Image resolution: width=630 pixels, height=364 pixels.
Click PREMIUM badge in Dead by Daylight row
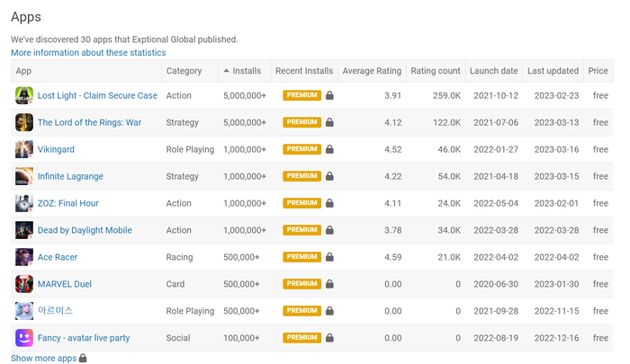(301, 229)
